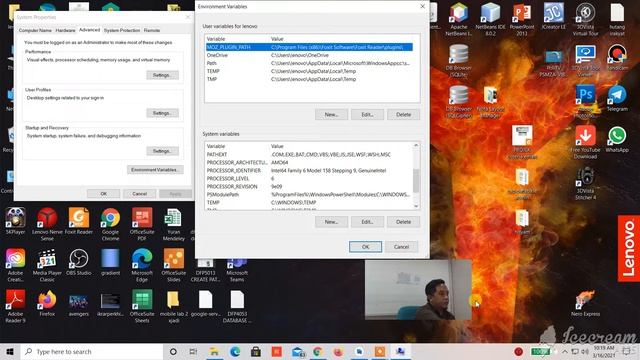Edit the selected system variable
The height and width of the screenshot is (360, 640).
click(x=367, y=222)
